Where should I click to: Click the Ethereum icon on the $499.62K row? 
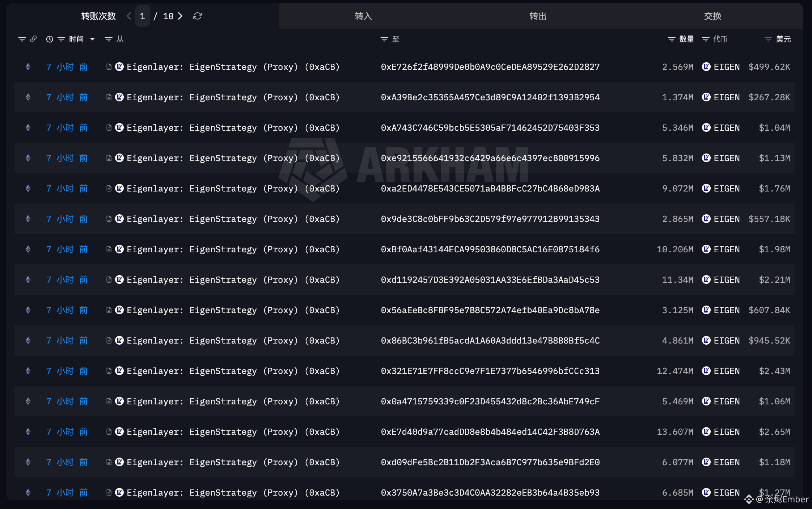point(28,67)
